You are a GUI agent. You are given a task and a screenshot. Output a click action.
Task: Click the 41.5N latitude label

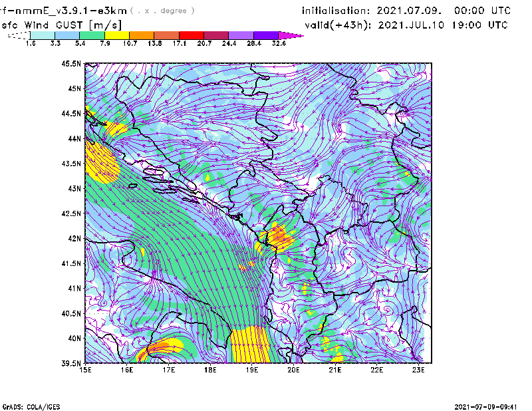(71, 263)
